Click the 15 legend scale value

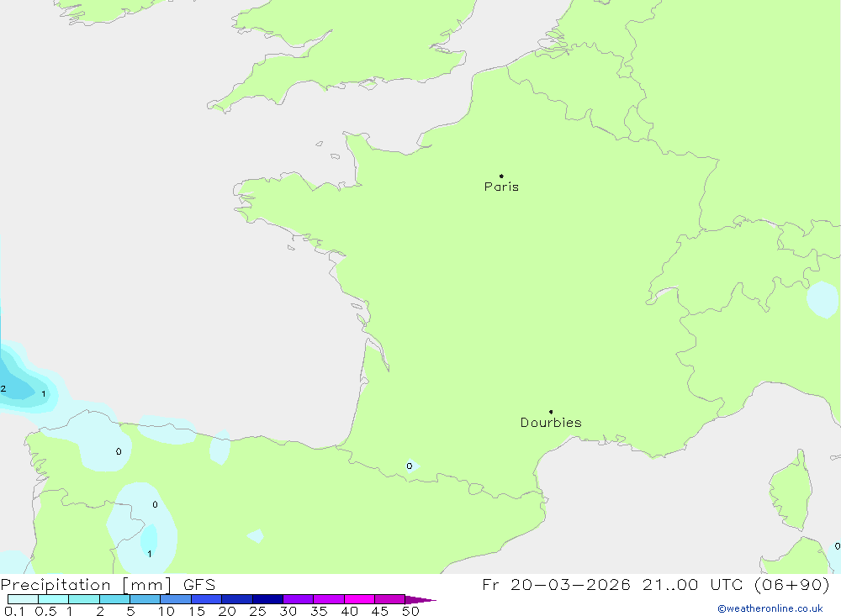[x=197, y=611]
